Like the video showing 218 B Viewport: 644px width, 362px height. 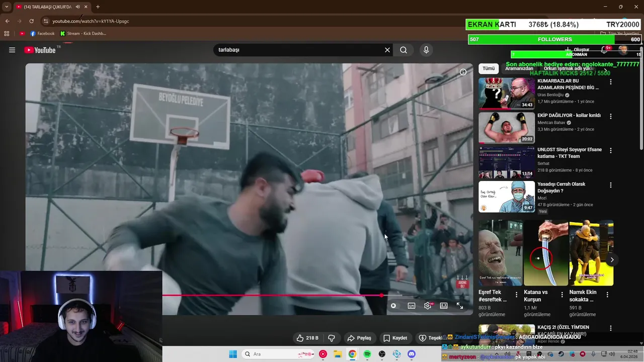coord(307,338)
